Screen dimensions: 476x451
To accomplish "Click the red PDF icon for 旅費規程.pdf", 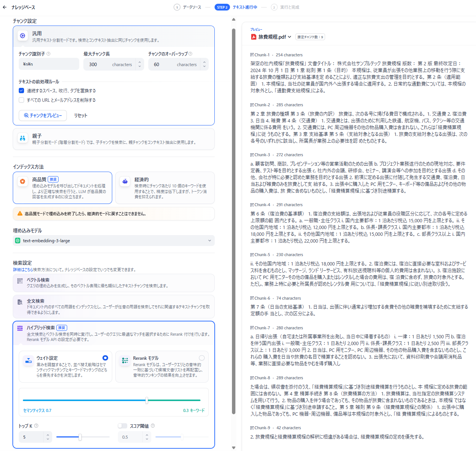I will click(x=254, y=37).
